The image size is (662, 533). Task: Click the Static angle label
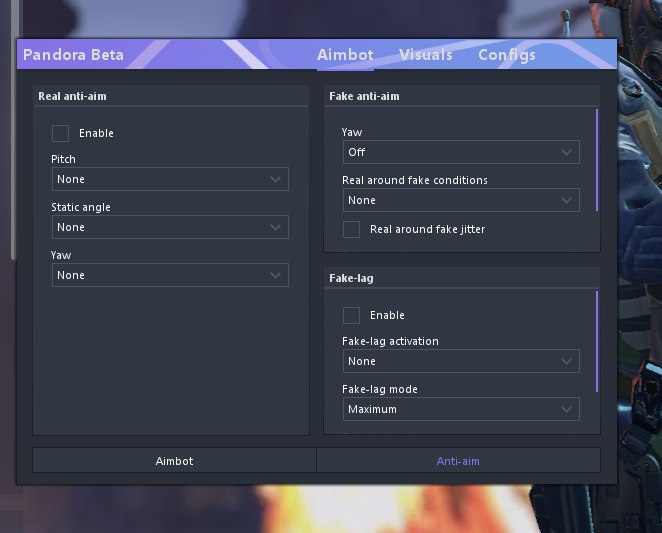pos(81,207)
